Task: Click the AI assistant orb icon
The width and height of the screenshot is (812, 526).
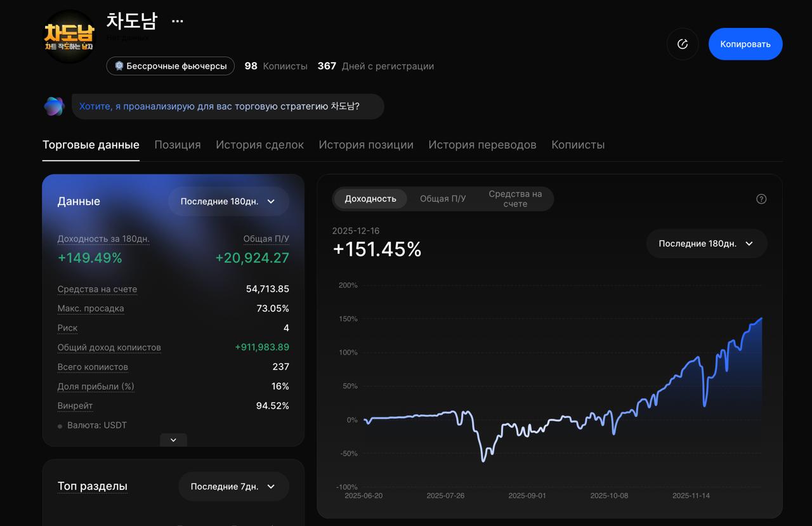Action: 54,107
